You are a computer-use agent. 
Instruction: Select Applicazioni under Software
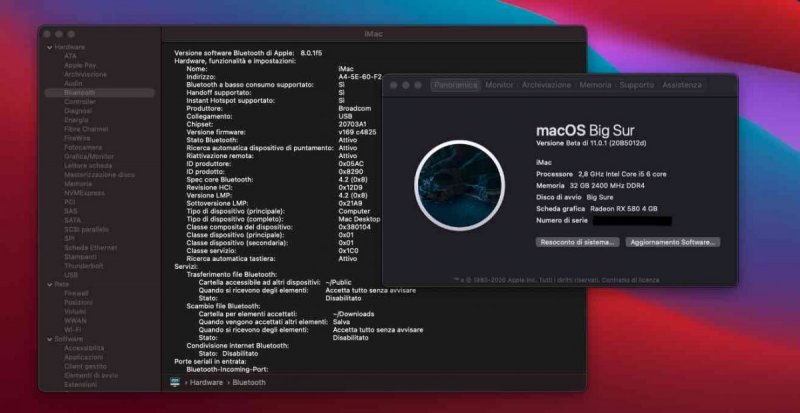(x=84, y=357)
